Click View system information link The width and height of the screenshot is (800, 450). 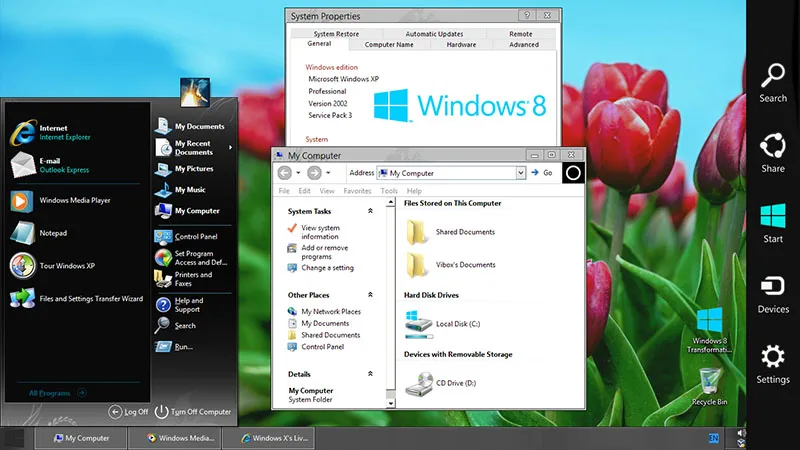(x=320, y=232)
